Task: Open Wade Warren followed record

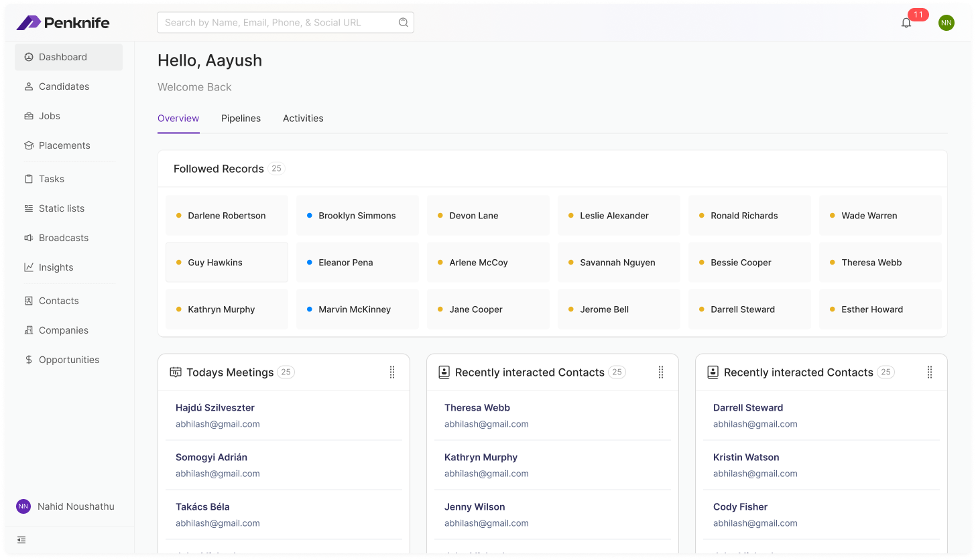Action: [880, 216]
